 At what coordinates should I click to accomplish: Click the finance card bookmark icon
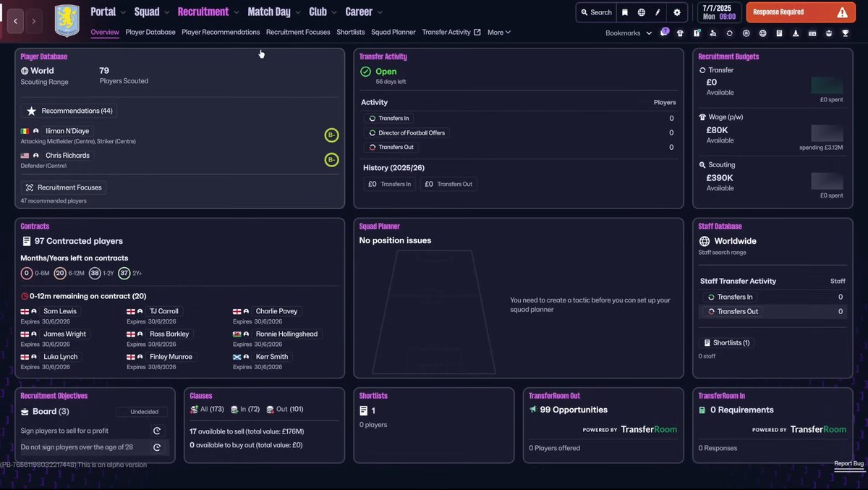[x=812, y=33]
